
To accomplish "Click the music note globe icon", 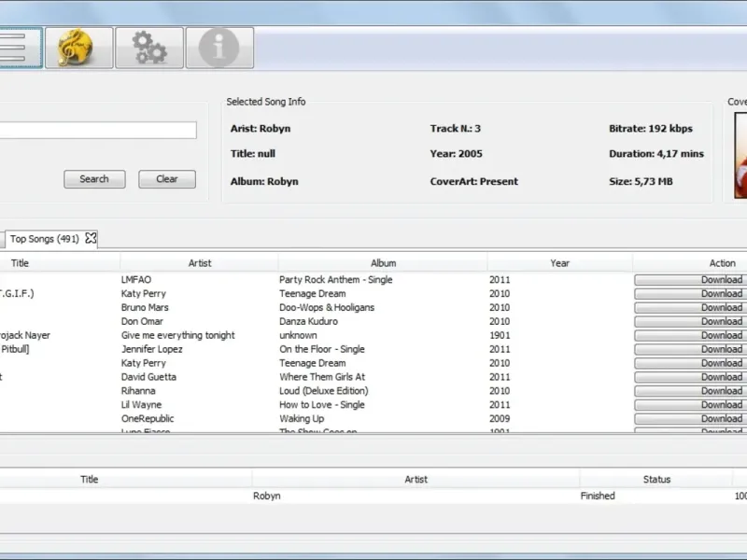I will click(x=78, y=48).
